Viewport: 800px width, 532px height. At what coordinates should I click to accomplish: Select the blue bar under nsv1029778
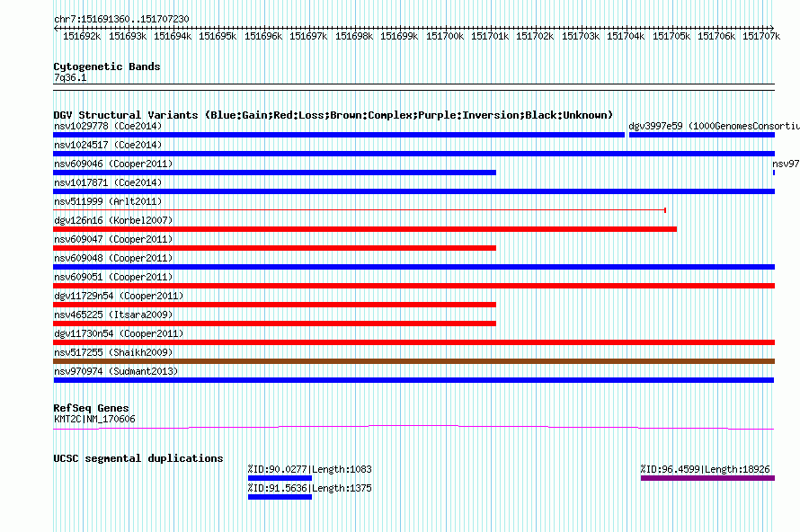339,135
